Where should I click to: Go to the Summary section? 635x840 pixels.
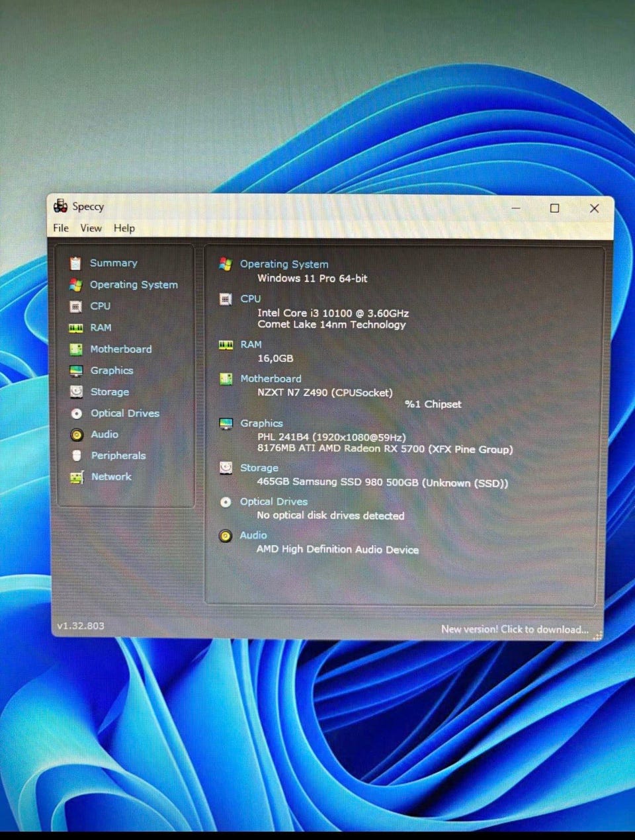[114, 263]
